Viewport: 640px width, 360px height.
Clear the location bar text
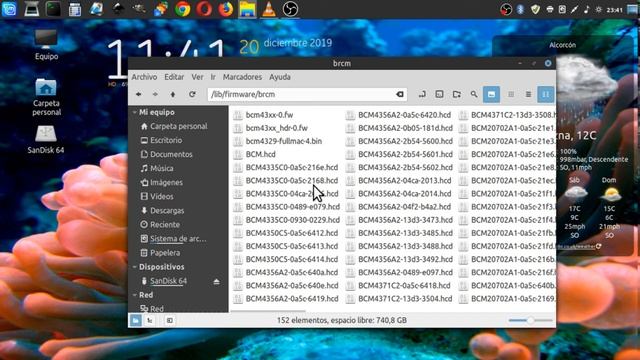(400, 94)
